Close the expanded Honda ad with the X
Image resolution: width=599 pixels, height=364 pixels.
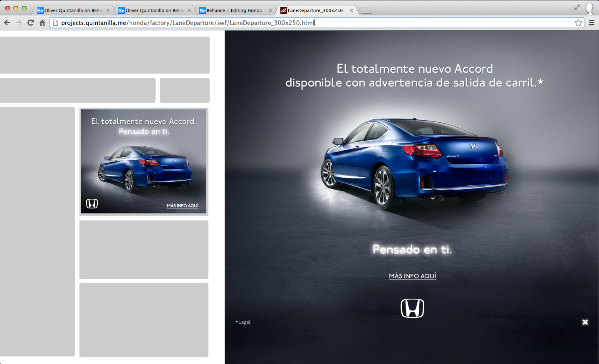tap(585, 322)
